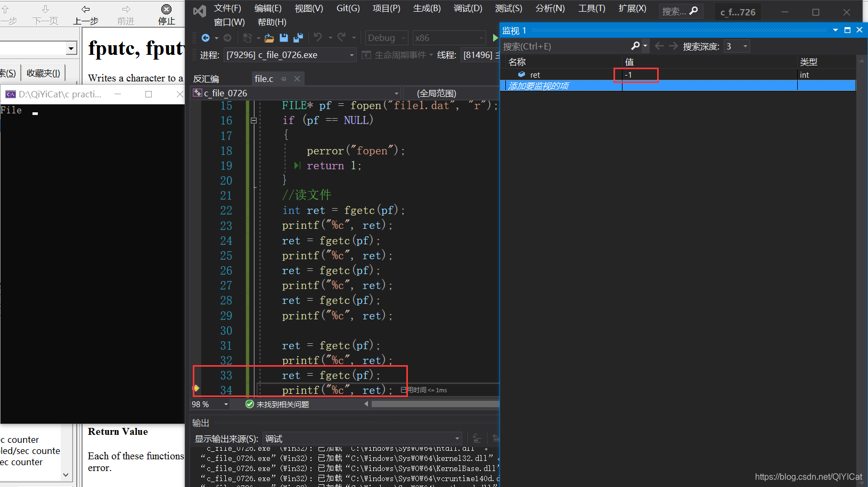
Task: Click previous search result arrow in watch
Action: (x=659, y=46)
